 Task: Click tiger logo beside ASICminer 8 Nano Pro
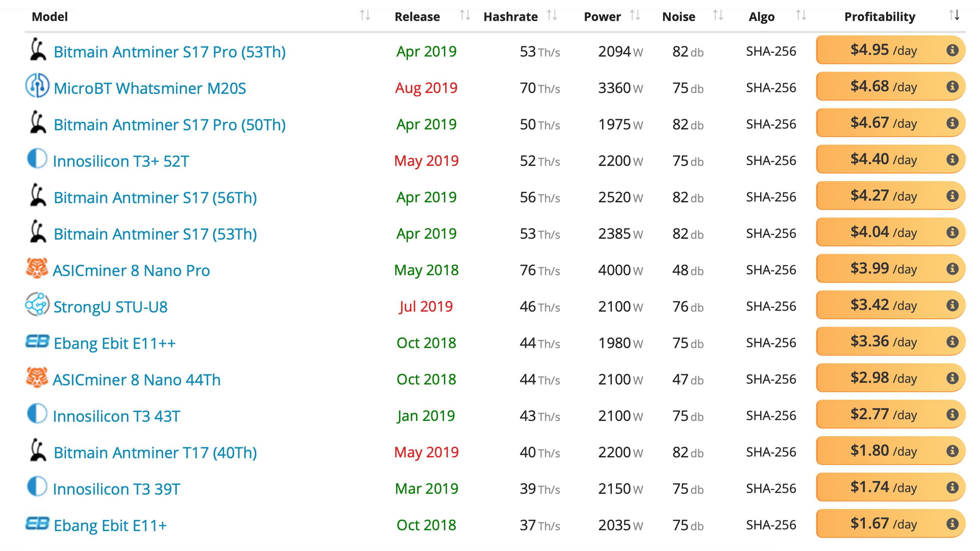[37, 268]
